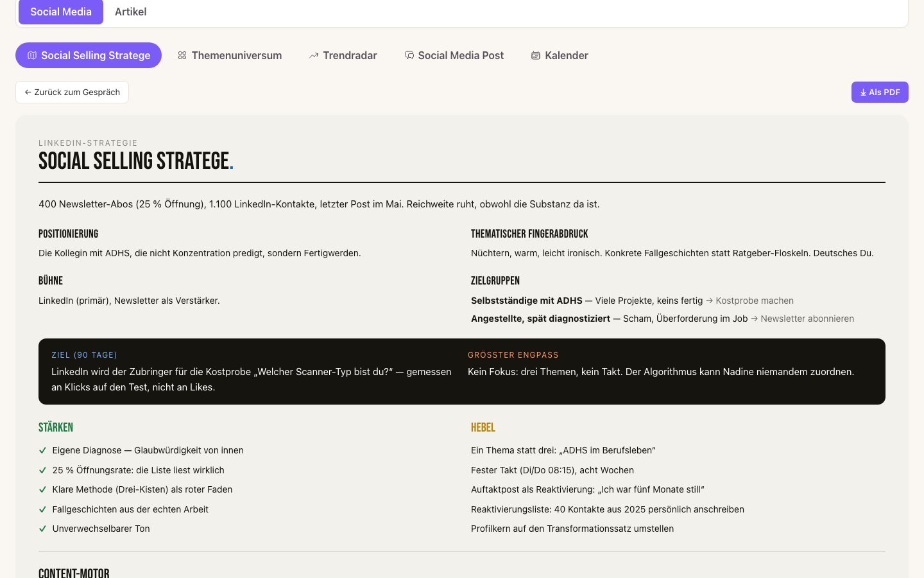Click the text 'Kein Fokus: drei Themen, kein Takt'
The image size is (924, 578).
click(x=661, y=372)
